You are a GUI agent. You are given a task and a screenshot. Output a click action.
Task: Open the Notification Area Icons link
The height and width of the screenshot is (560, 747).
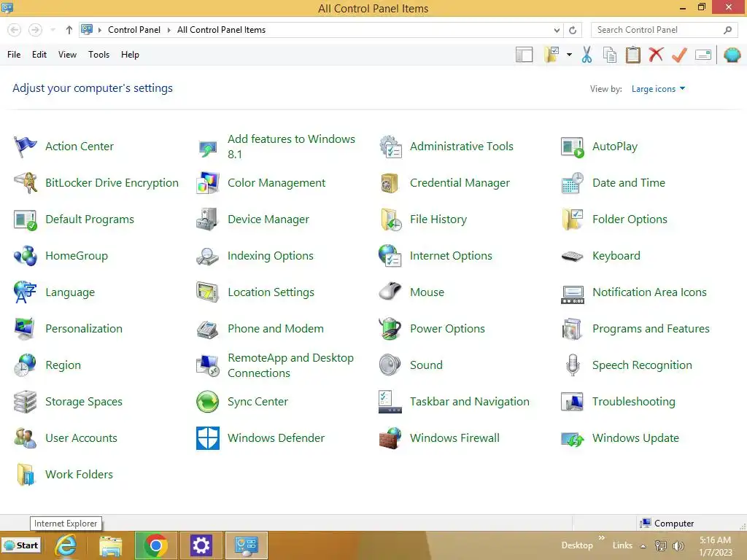pyautogui.click(x=649, y=292)
